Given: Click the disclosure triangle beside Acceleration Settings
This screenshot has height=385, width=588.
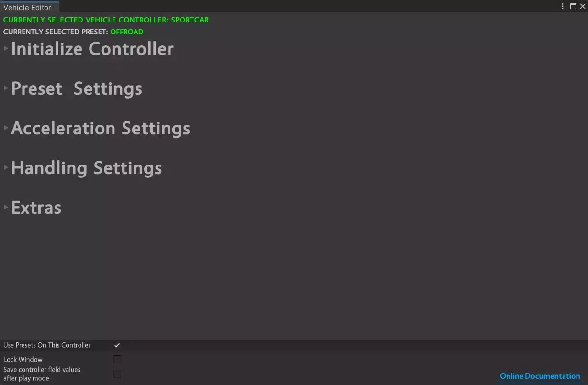Looking at the screenshot, I should click(x=5, y=127).
